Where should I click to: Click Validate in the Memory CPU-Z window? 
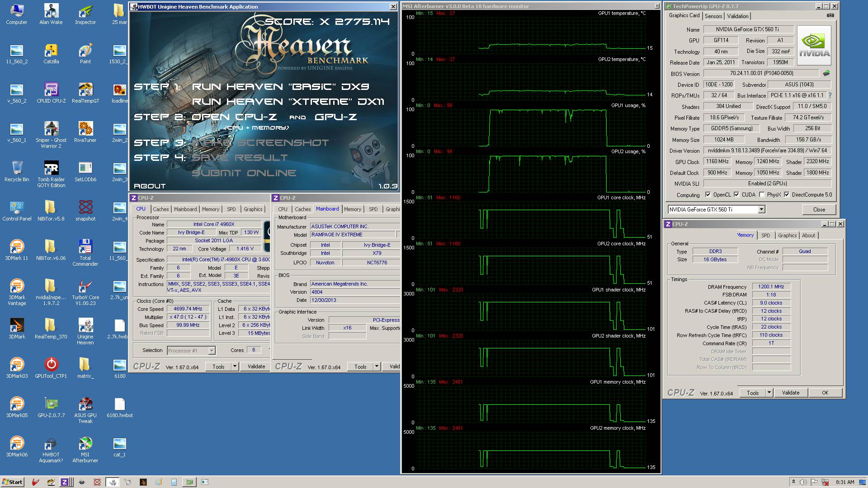pyautogui.click(x=790, y=393)
